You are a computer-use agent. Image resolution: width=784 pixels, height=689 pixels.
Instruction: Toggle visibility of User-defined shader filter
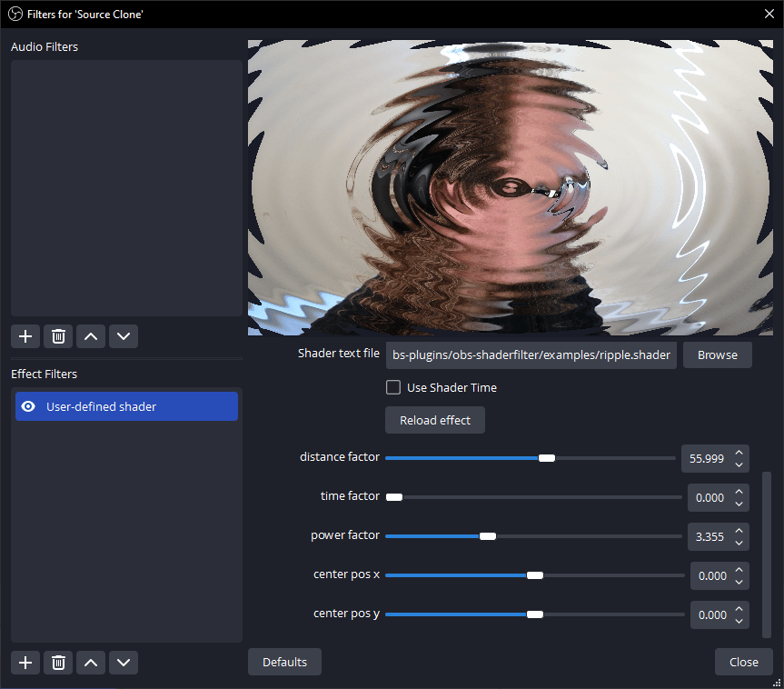tap(28, 406)
